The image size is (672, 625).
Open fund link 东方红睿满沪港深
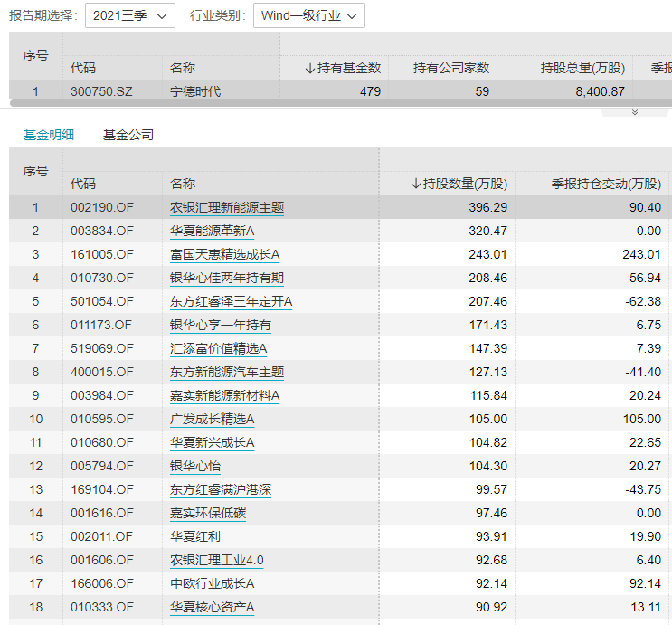point(221,490)
